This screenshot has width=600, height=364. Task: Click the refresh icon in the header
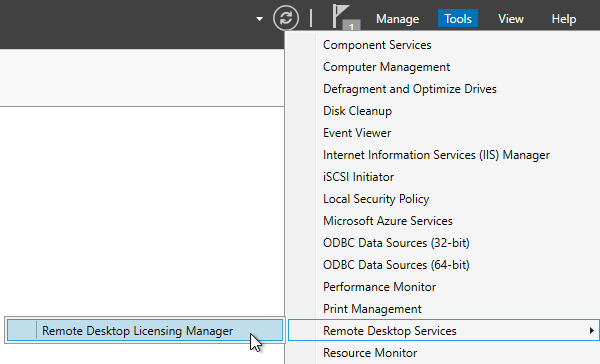(286, 18)
